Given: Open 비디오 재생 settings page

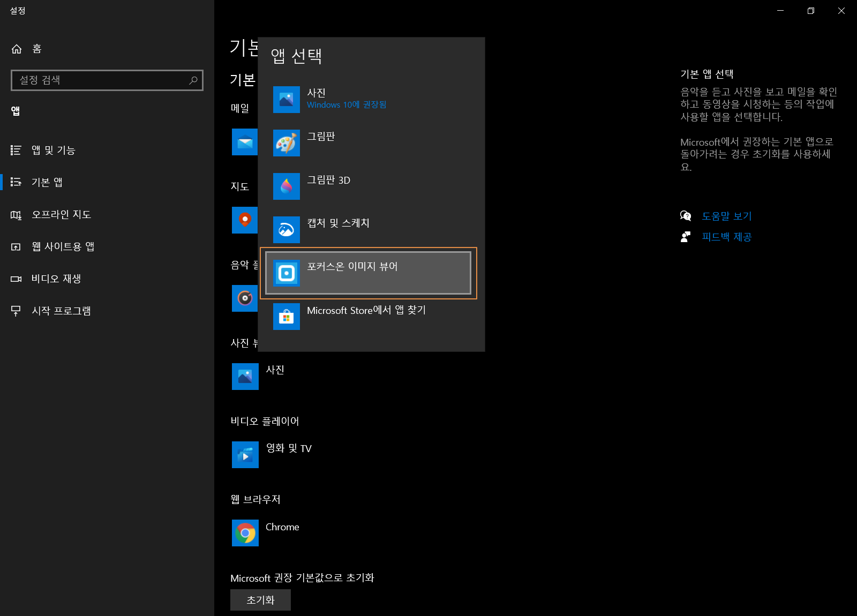Looking at the screenshot, I should [107, 279].
